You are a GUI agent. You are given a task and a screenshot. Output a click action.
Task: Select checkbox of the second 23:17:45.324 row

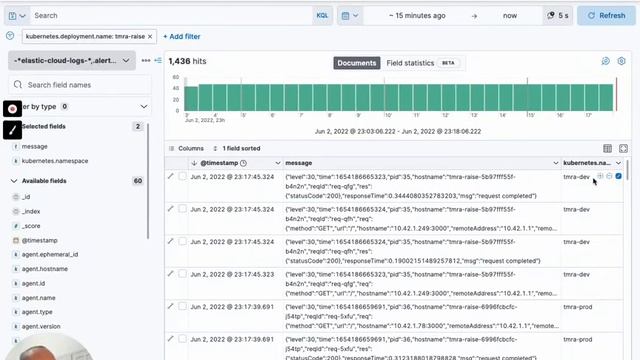click(x=182, y=209)
